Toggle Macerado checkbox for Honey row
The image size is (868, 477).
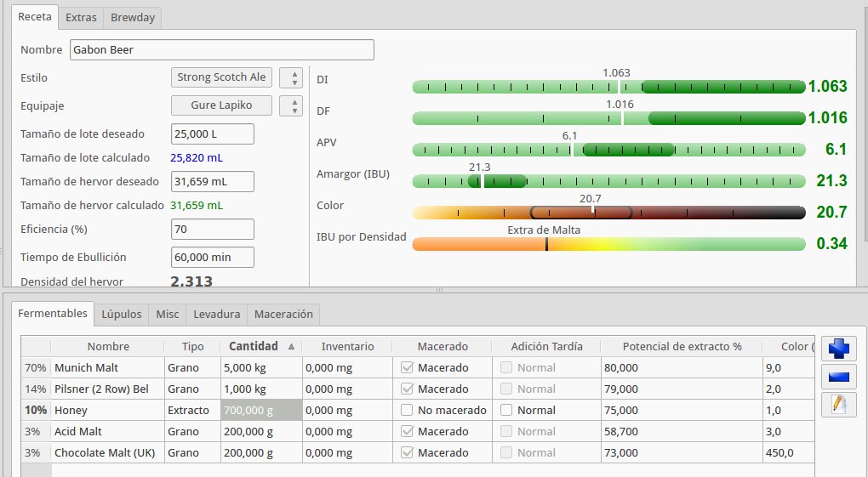(408, 410)
